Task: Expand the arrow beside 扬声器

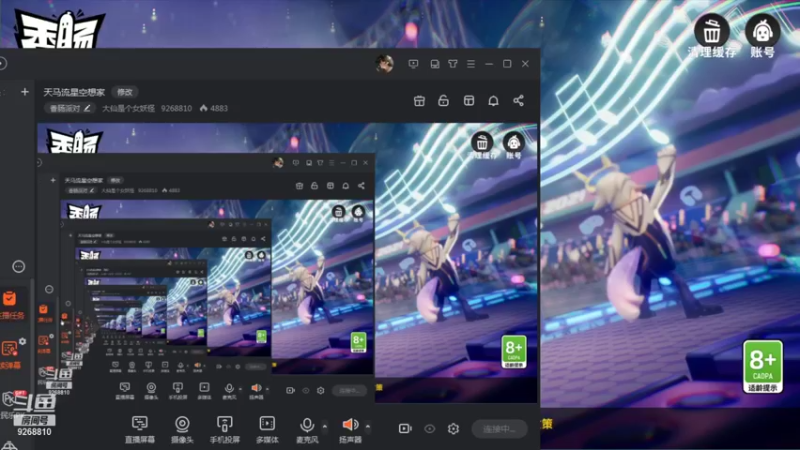Action: pos(368,426)
